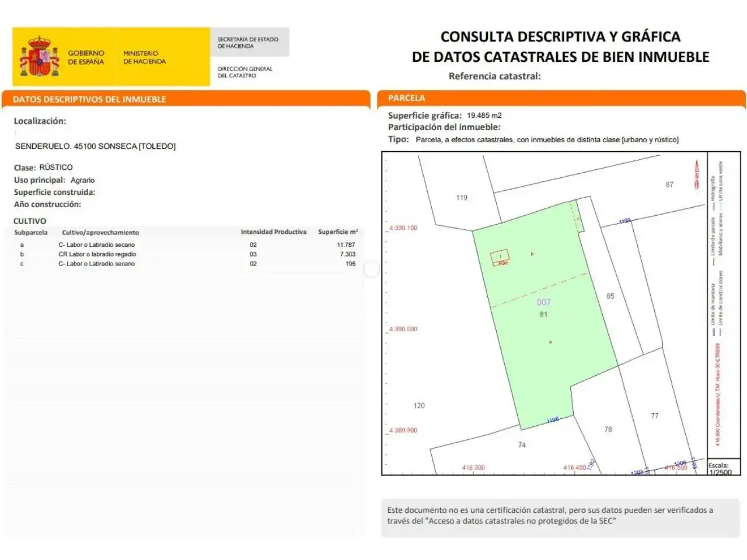Click the 416.300 coordinate label
747x560 pixels.
point(473,468)
